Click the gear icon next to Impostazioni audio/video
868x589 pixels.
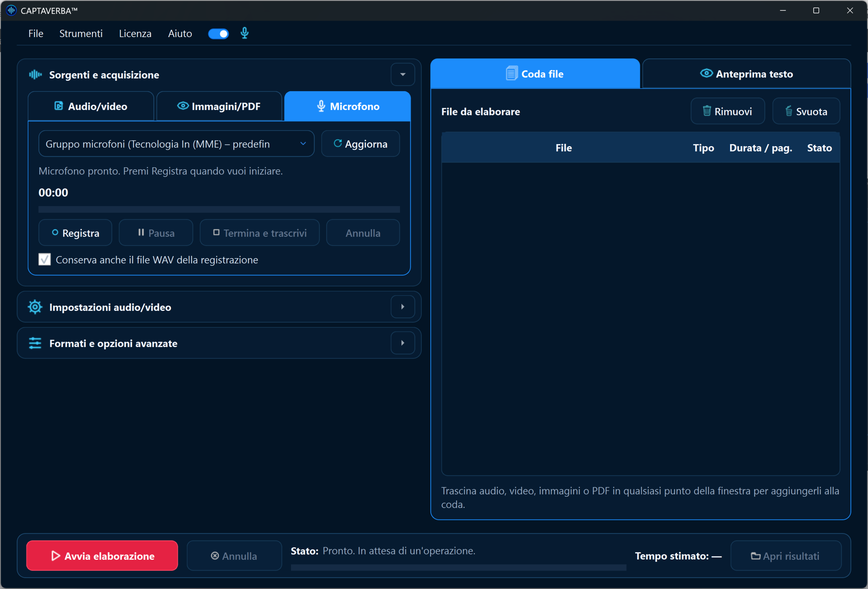pyautogui.click(x=35, y=307)
